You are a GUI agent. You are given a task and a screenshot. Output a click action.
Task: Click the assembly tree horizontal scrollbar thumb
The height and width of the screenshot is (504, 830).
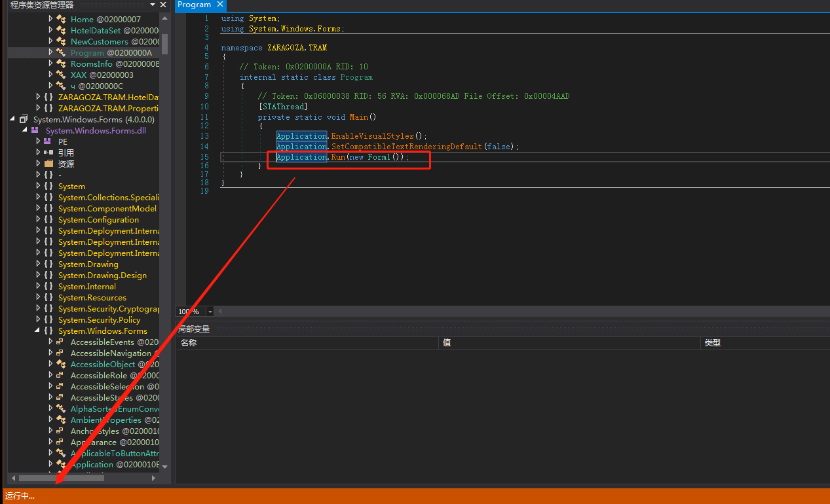tap(62, 478)
